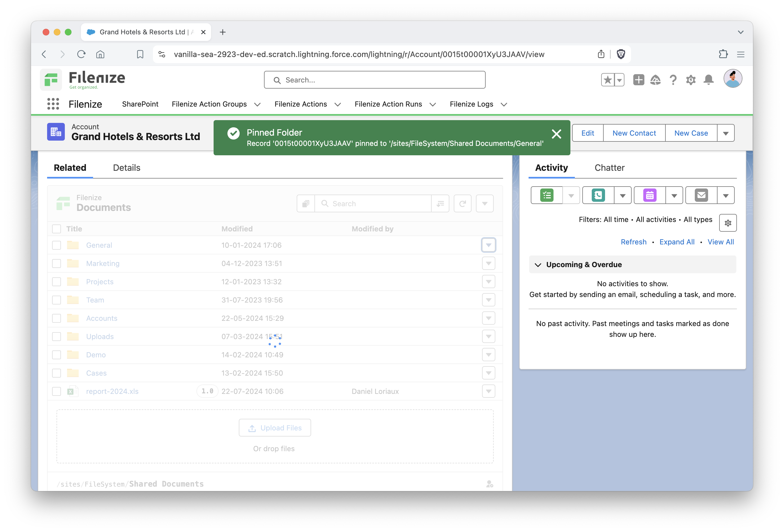Open the sort order icon beside Documents search
Viewport: 784px width, 532px height.
[x=440, y=203]
